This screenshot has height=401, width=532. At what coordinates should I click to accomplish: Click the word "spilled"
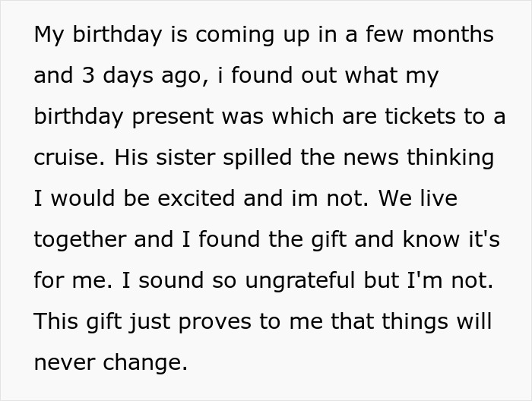click(x=255, y=157)
